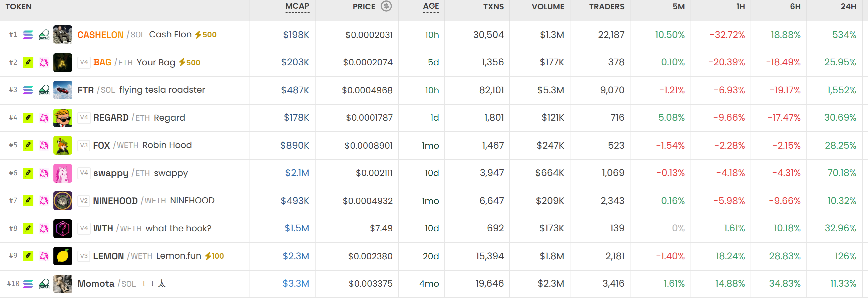Open the CASHELON token avatar image
The width and height of the screenshot is (868, 298).
tap(63, 35)
